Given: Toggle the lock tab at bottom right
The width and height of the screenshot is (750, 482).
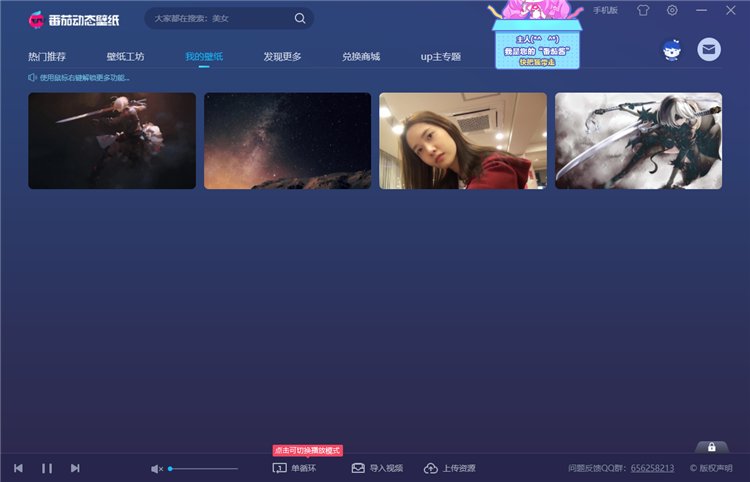Looking at the screenshot, I should coord(712,447).
